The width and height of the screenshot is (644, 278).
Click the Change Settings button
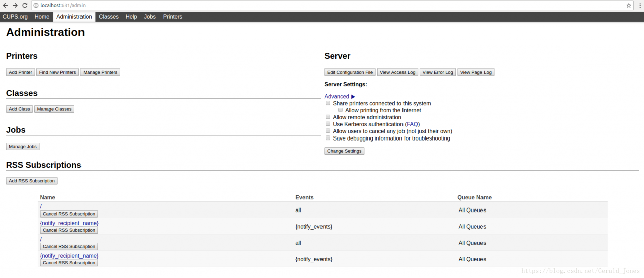pyautogui.click(x=344, y=151)
